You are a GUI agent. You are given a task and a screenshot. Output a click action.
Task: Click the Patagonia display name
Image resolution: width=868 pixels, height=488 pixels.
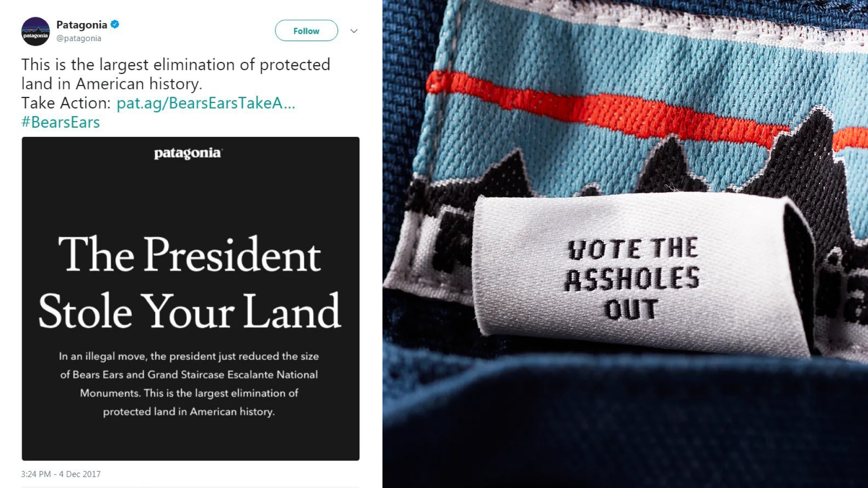tap(82, 25)
